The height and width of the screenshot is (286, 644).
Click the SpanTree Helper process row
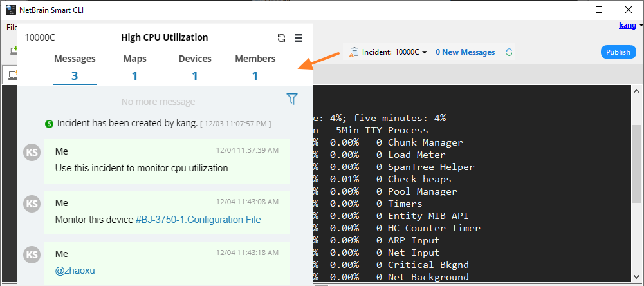[x=431, y=167]
